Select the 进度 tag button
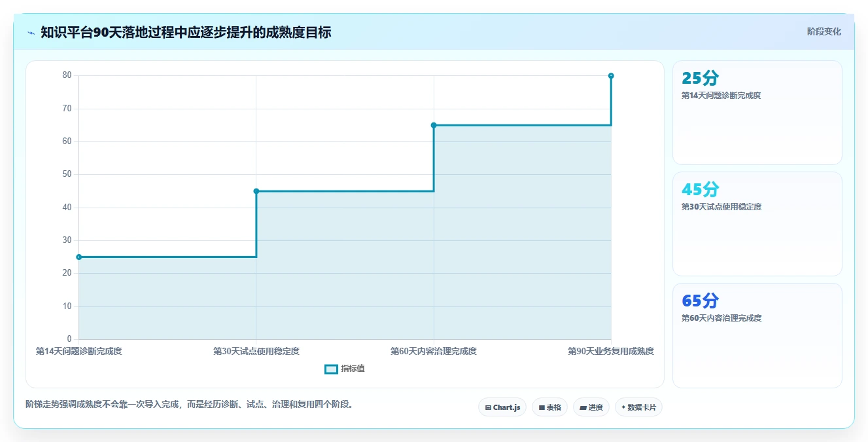 (591, 407)
